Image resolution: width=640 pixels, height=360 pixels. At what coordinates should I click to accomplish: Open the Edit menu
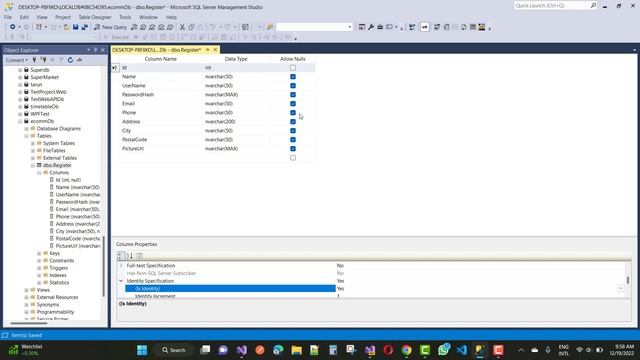tap(24, 17)
